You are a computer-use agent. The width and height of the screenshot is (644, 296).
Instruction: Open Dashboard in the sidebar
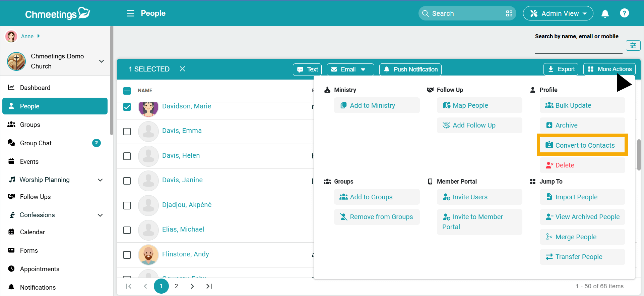[x=55, y=88]
